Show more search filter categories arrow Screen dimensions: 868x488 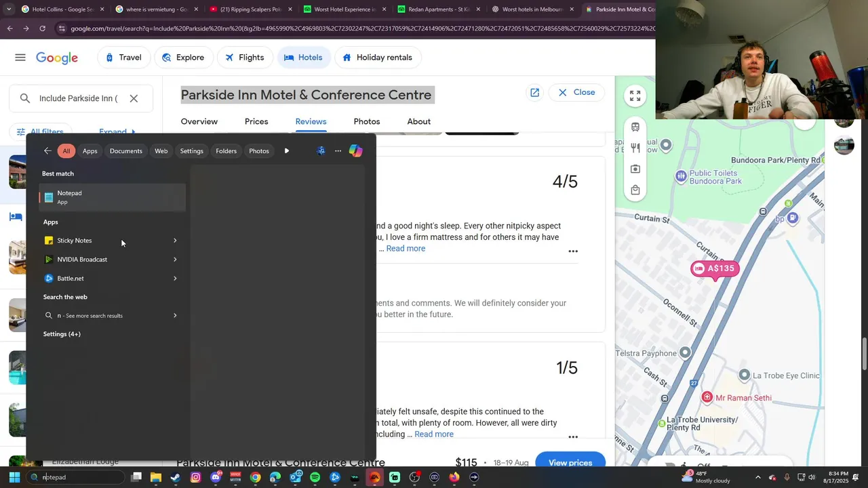(x=287, y=151)
